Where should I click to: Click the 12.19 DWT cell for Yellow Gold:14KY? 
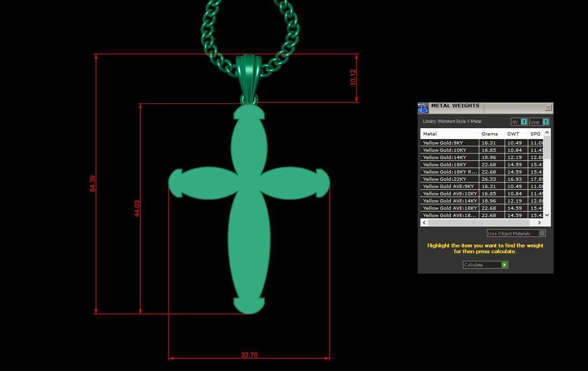[516, 157]
